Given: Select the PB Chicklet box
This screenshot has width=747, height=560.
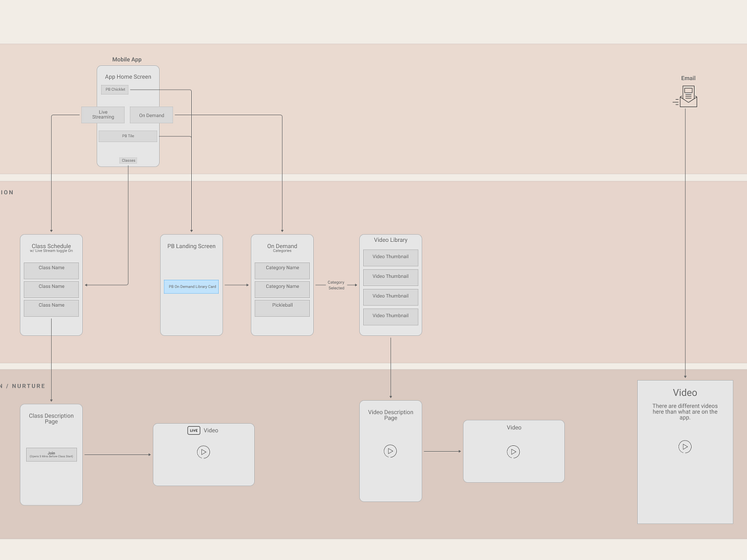Looking at the screenshot, I should coord(115,90).
